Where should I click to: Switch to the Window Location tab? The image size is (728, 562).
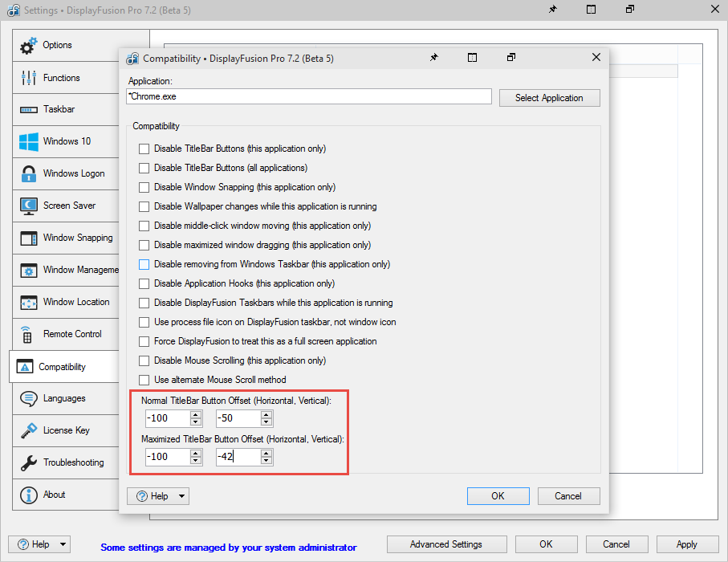pyautogui.click(x=76, y=302)
